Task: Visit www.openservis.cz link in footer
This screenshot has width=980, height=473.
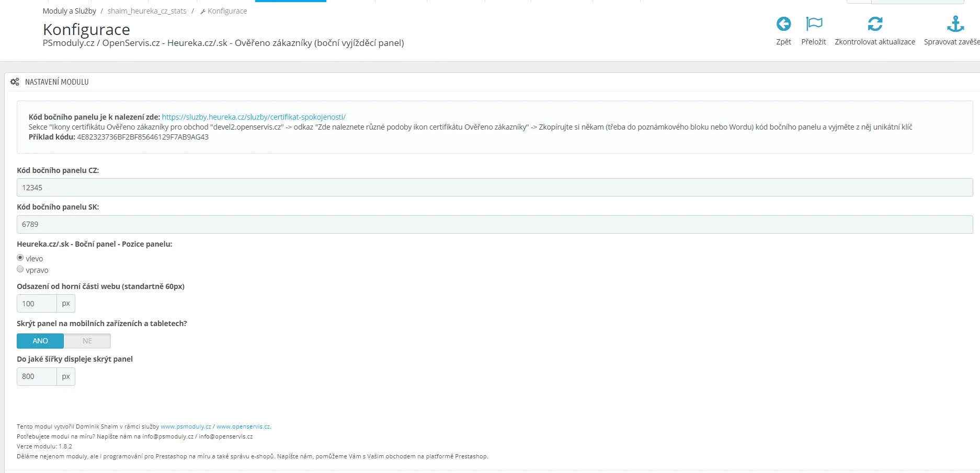Action: tap(243, 426)
